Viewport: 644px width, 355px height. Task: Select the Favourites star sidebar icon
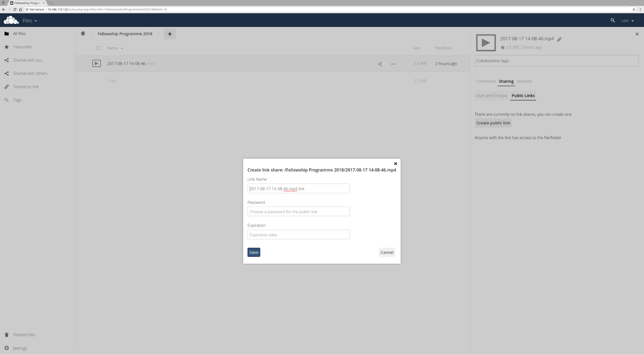tap(6, 47)
